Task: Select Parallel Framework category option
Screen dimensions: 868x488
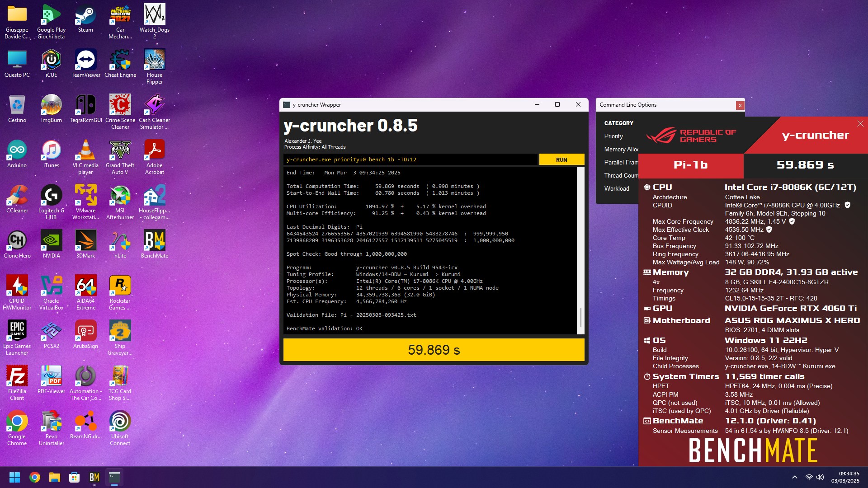Action: [x=621, y=162]
